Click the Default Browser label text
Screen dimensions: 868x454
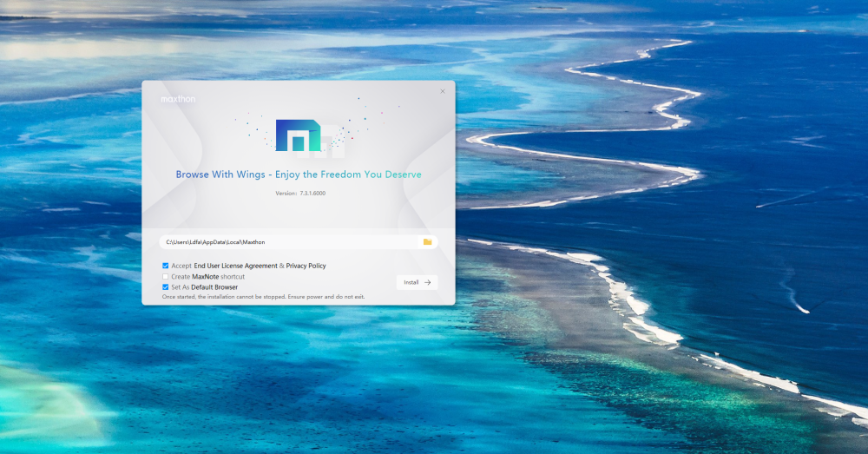(x=214, y=286)
